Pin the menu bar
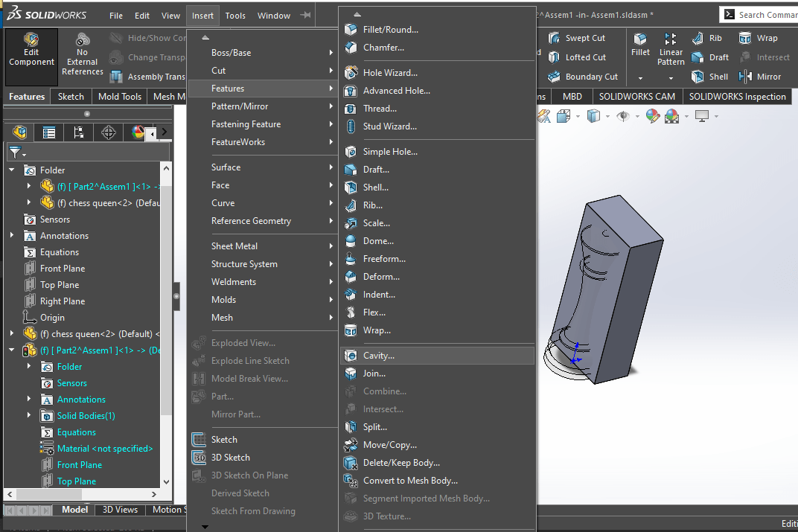Image resolution: width=798 pixels, height=532 pixels. (x=305, y=16)
